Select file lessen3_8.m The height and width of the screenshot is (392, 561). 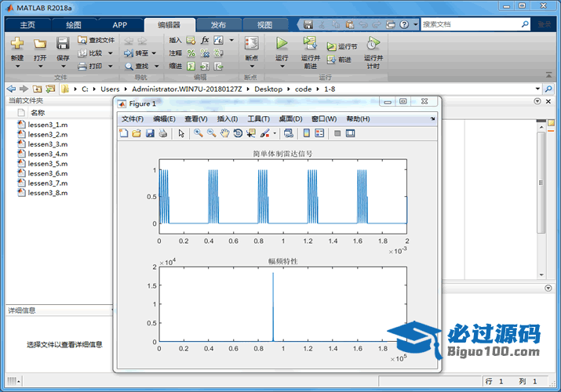48,193
